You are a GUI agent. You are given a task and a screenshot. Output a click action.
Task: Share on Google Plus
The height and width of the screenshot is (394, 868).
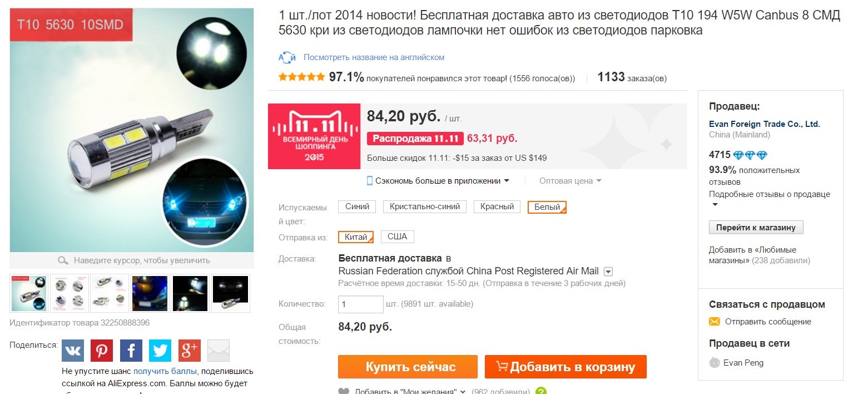189,351
